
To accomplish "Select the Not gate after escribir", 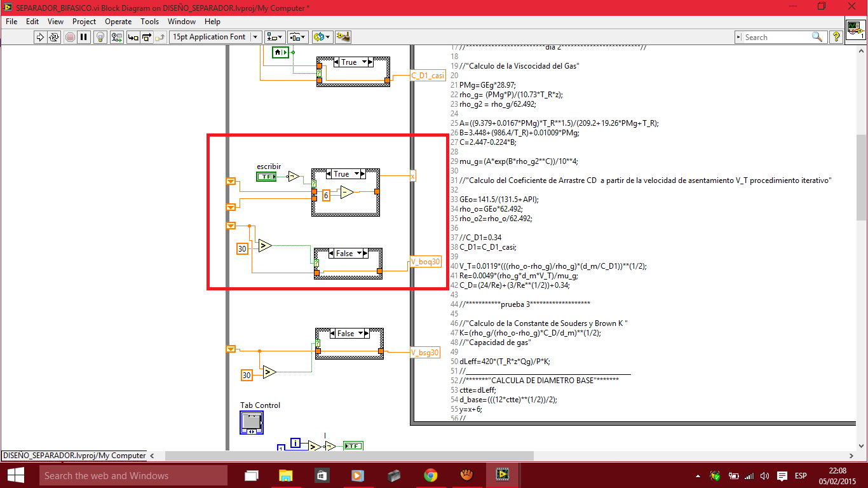I will tap(293, 176).
